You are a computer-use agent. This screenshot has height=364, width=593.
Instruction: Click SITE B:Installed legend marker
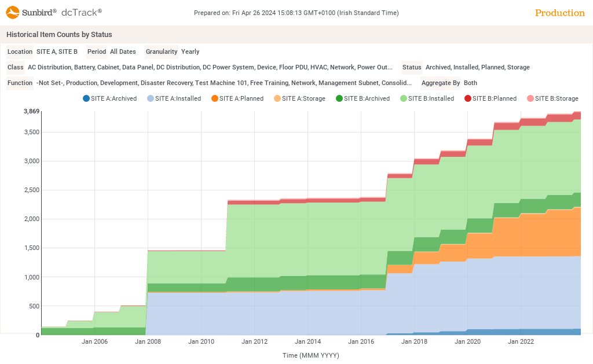point(404,98)
